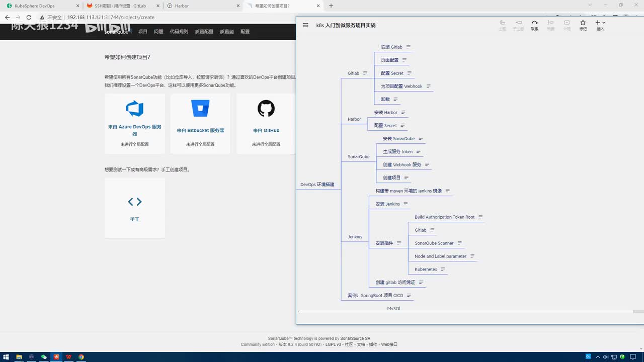
Task: Open the mind map hamburger menu
Action: [x=305, y=25]
